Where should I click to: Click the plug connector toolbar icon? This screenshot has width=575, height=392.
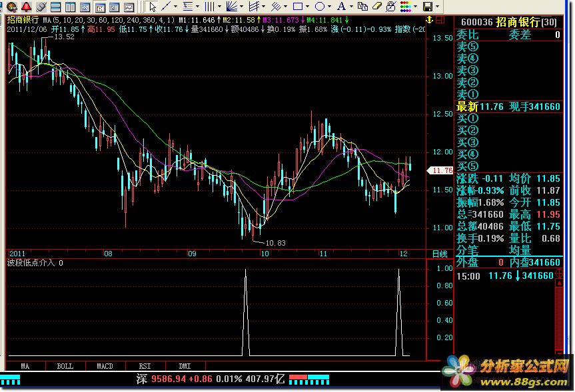(41, 6)
